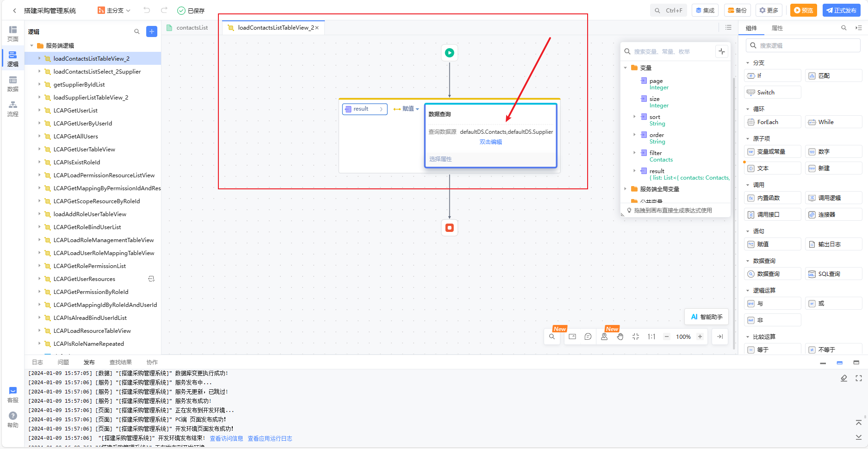The height and width of the screenshot is (449, 868).
Task: Collapse the 服务端逻辑 folder
Action: [32, 45]
